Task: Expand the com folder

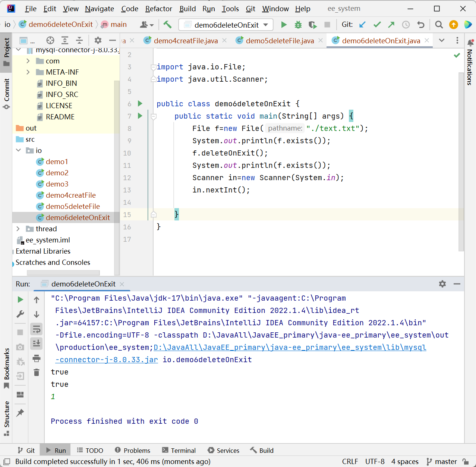Action: (28, 61)
